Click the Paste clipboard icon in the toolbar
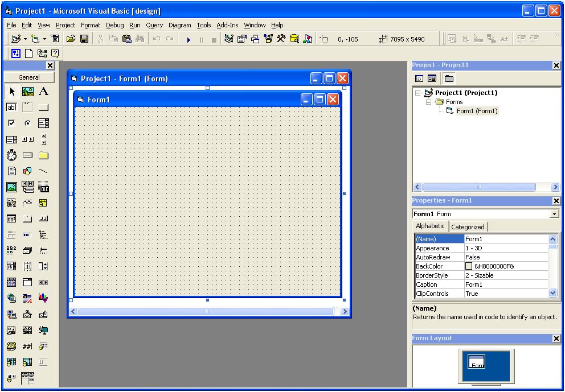The height and width of the screenshot is (392, 565). (x=127, y=39)
